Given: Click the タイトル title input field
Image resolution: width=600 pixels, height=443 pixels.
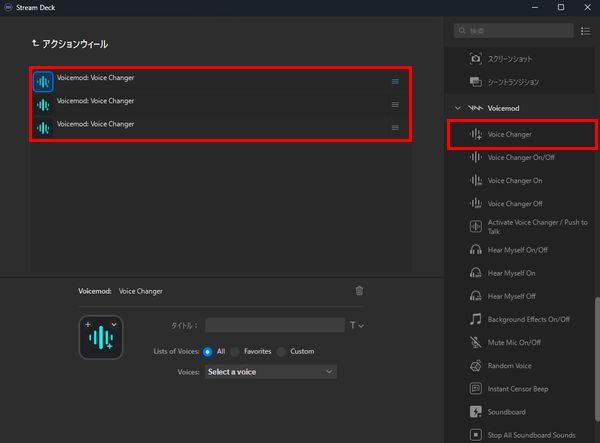Looking at the screenshot, I should pyautogui.click(x=275, y=325).
